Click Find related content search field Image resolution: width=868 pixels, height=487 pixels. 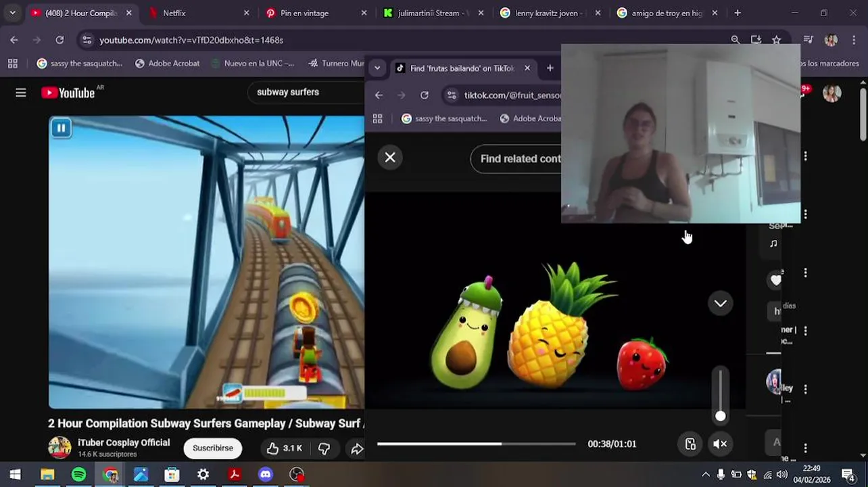[x=516, y=159]
